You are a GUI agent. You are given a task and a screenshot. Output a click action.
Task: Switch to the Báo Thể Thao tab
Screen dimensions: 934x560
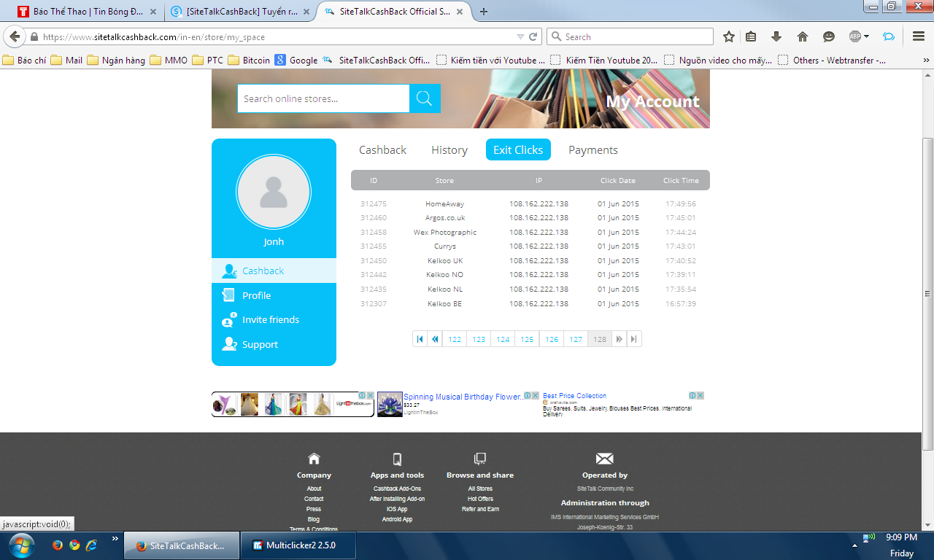click(87, 12)
